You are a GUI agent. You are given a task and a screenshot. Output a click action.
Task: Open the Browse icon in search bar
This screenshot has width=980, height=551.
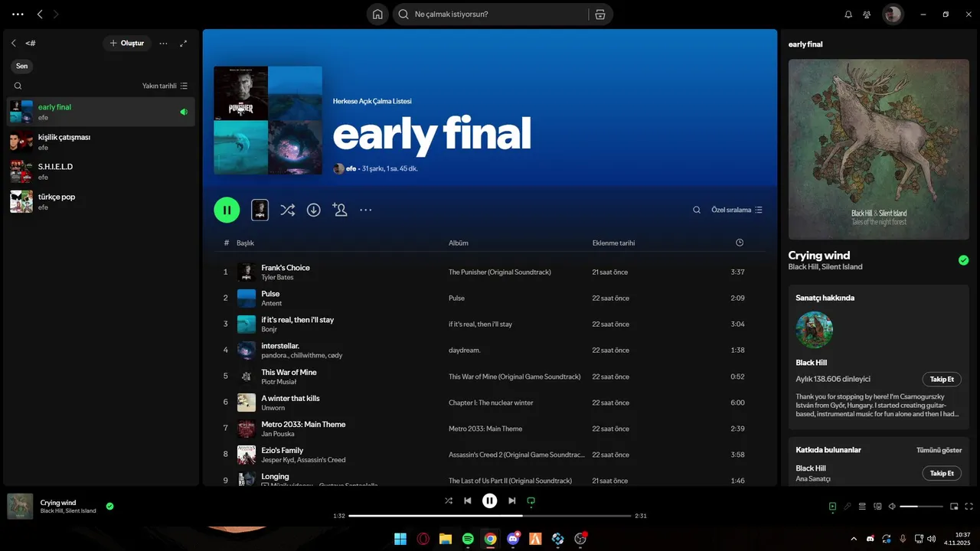point(599,14)
